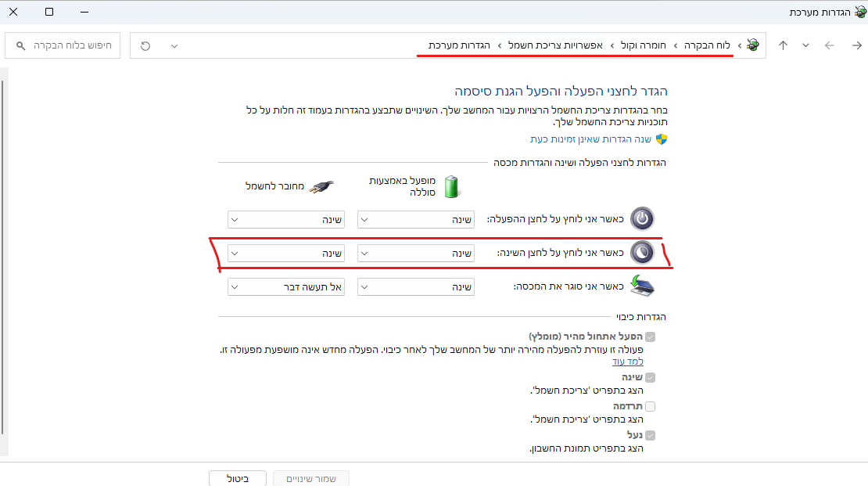Open 'אפשרויות צריכת חשמל' breadcrumb
This screenshot has width=868, height=486.
tap(555, 45)
